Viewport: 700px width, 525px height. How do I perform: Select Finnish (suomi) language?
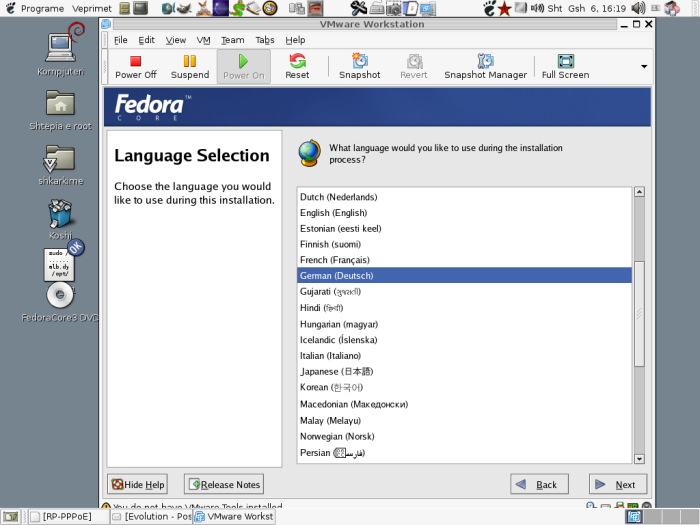(464, 244)
